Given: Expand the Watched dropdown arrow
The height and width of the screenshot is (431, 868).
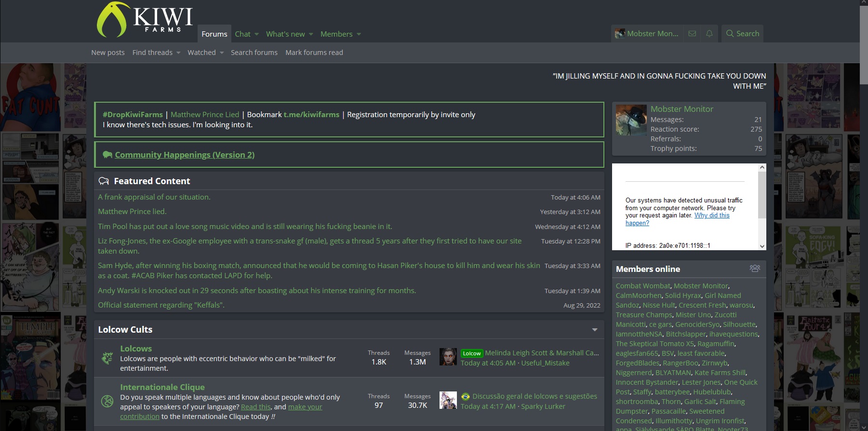Looking at the screenshot, I should point(222,53).
